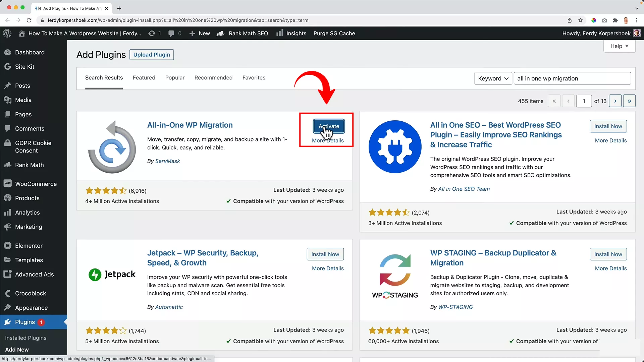Click the plugin search field
Viewport: 644px width, 362px height.
[572, 78]
